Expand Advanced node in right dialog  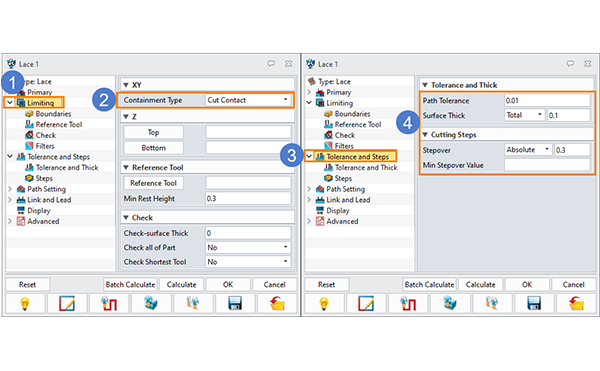pos(309,221)
